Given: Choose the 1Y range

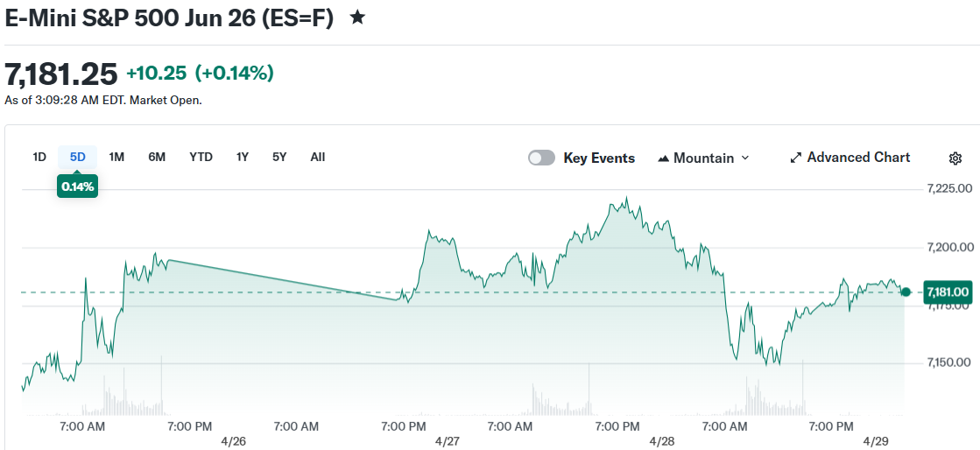Looking at the screenshot, I should point(243,157).
